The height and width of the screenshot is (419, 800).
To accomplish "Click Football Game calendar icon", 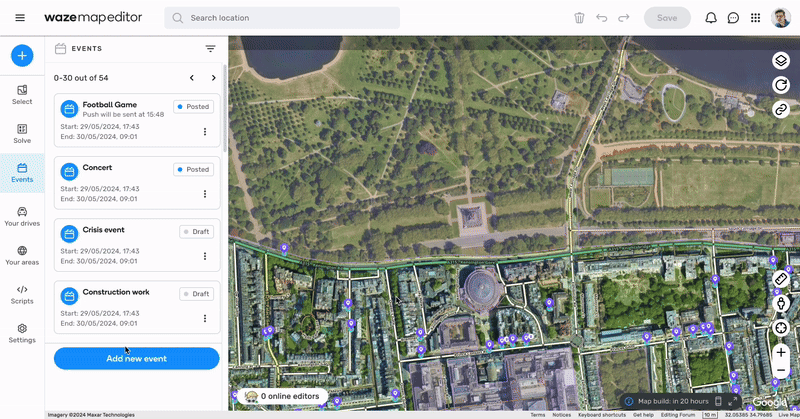I will (x=69, y=109).
